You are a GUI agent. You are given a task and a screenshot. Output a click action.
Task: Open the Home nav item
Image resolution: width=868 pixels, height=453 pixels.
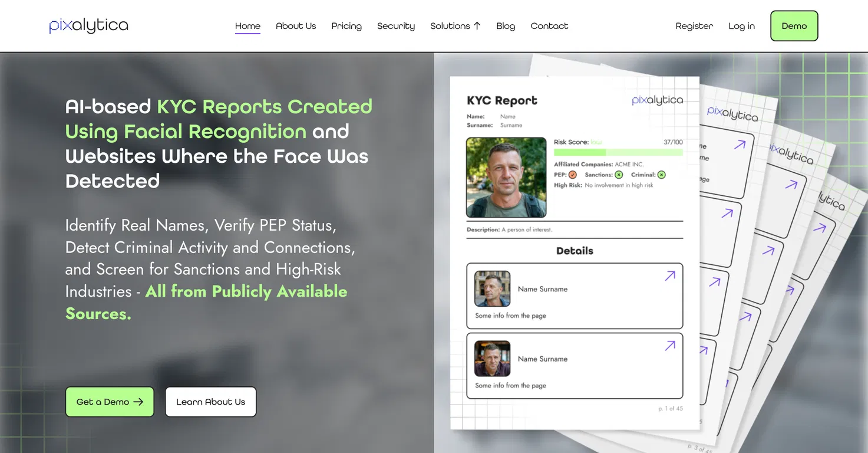tap(247, 26)
